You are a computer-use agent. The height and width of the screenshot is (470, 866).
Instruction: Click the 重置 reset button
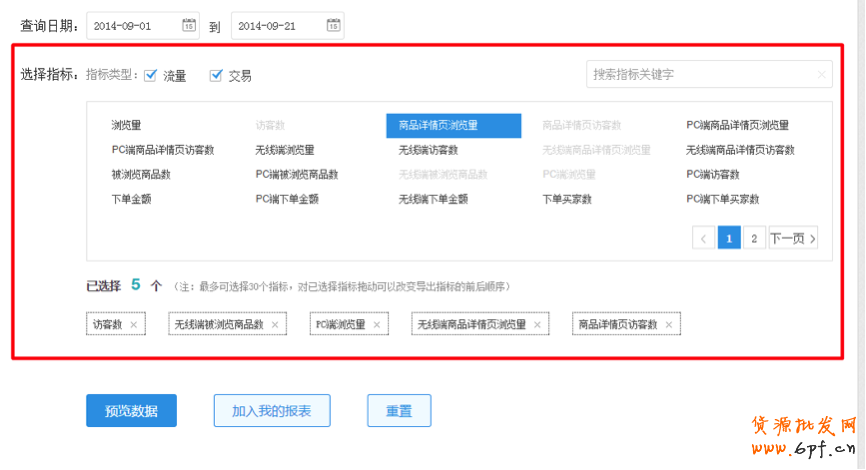tap(399, 411)
